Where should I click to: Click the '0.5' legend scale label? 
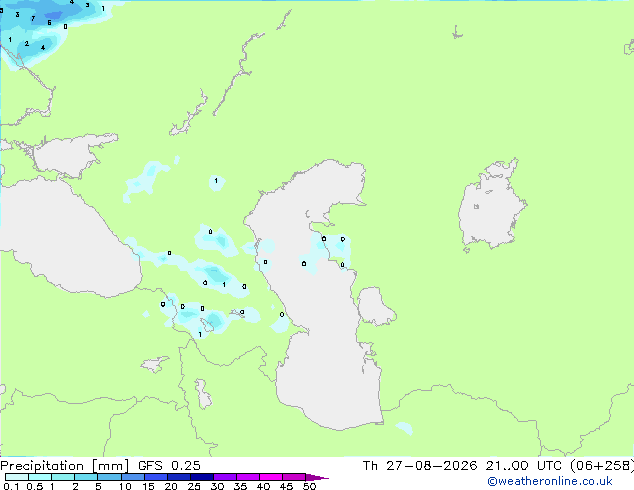pyautogui.click(x=34, y=486)
